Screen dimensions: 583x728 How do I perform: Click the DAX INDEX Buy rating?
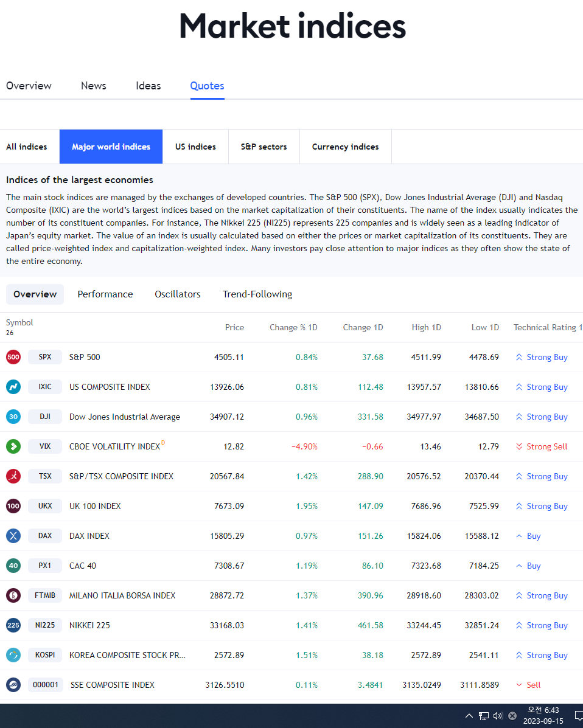pyautogui.click(x=528, y=536)
